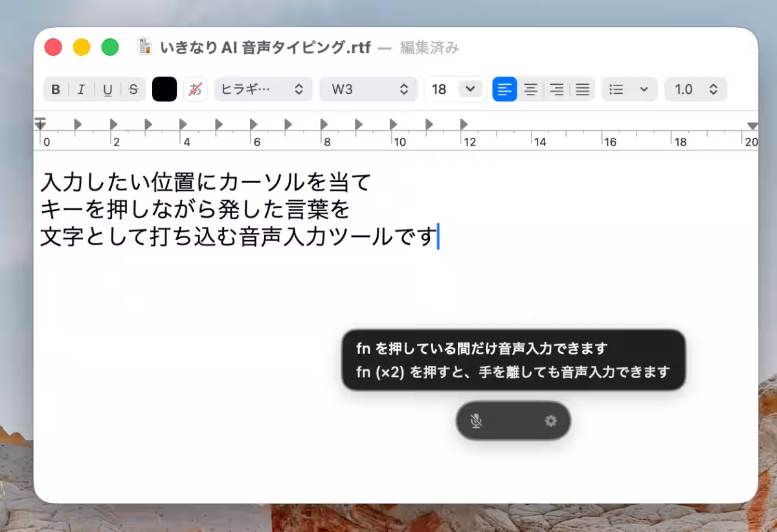This screenshot has width=777, height=532.
Task: Switch to right-aligned text
Action: pyautogui.click(x=556, y=89)
